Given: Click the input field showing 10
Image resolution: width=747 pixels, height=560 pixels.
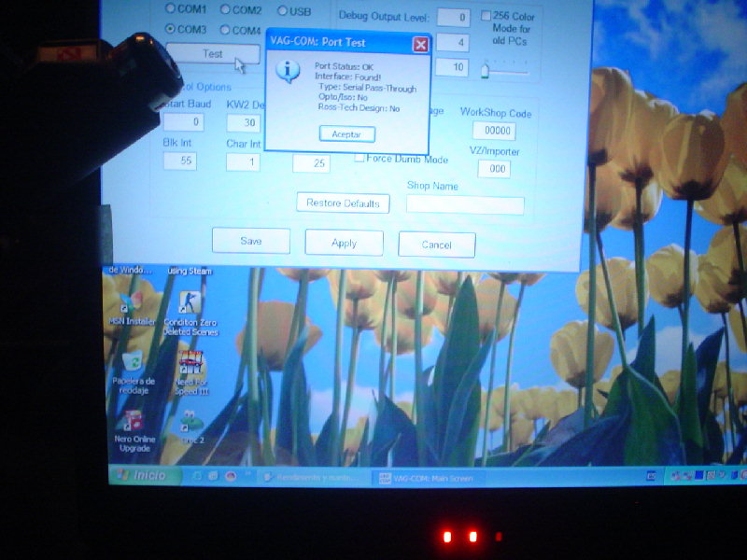Looking at the screenshot, I should tap(452, 67).
